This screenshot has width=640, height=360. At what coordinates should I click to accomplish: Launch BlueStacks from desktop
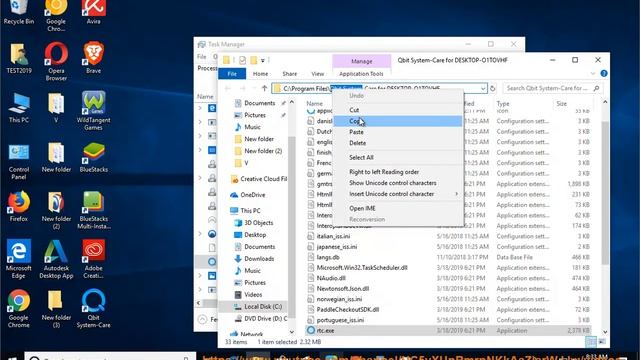(93, 157)
